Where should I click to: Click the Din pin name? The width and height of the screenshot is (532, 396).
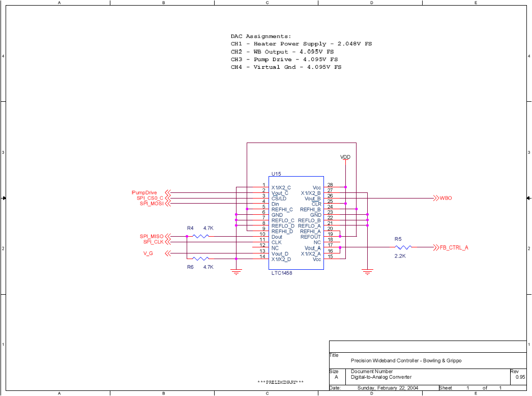275,204
